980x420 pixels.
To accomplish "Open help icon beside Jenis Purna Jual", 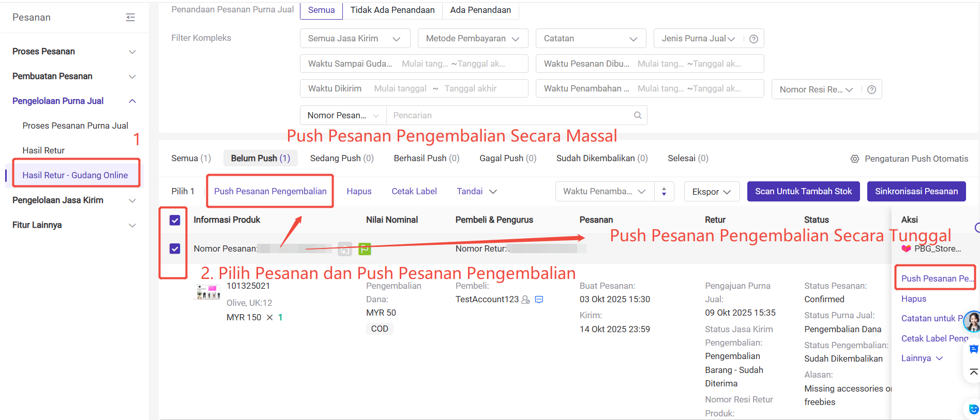I will (x=753, y=39).
